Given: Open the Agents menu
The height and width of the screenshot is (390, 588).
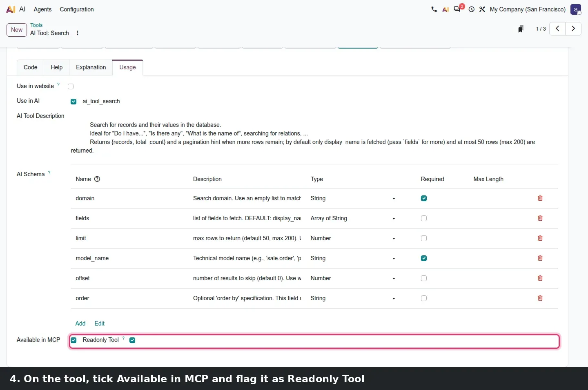Looking at the screenshot, I should click(43, 9).
